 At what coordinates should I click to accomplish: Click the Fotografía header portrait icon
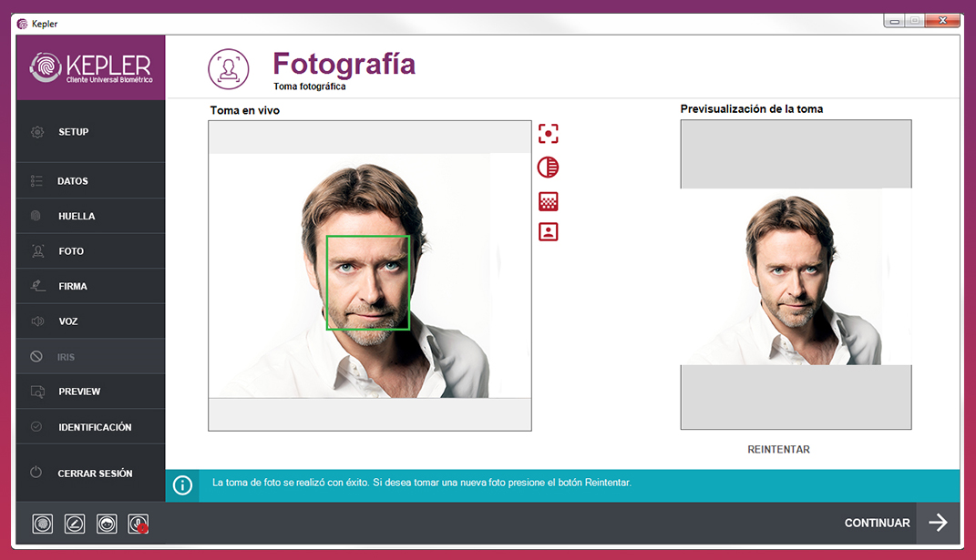click(x=229, y=68)
